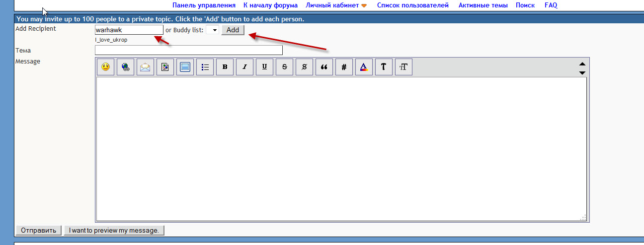Click the bulleted list icon

205,67
